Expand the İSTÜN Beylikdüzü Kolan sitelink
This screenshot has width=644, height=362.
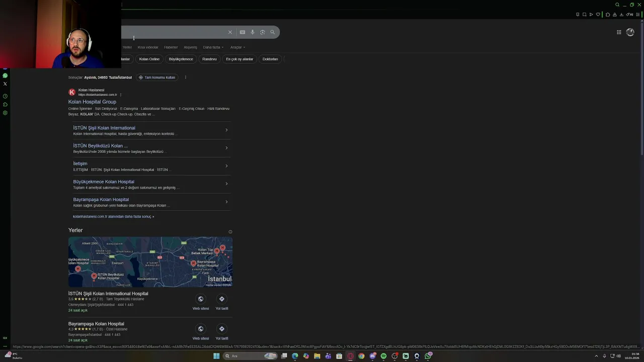[x=226, y=148]
